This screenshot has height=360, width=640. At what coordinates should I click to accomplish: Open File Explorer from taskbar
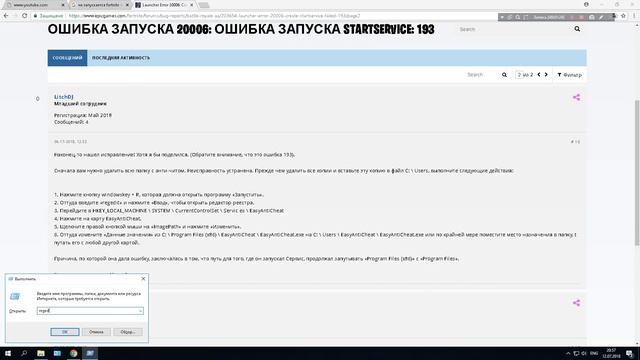(41, 353)
